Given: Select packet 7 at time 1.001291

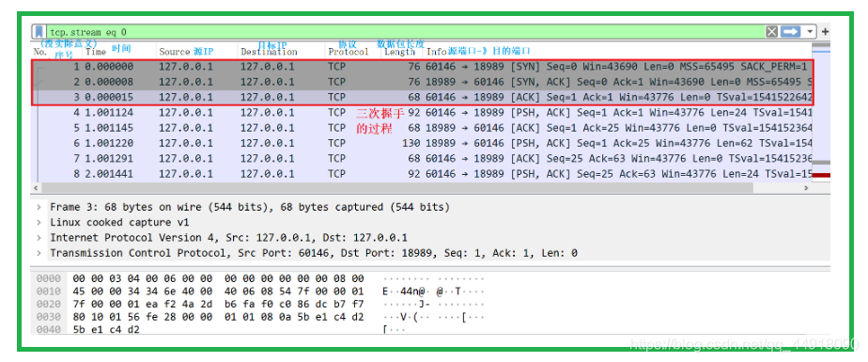Looking at the screenshot, I should (423, 159).
